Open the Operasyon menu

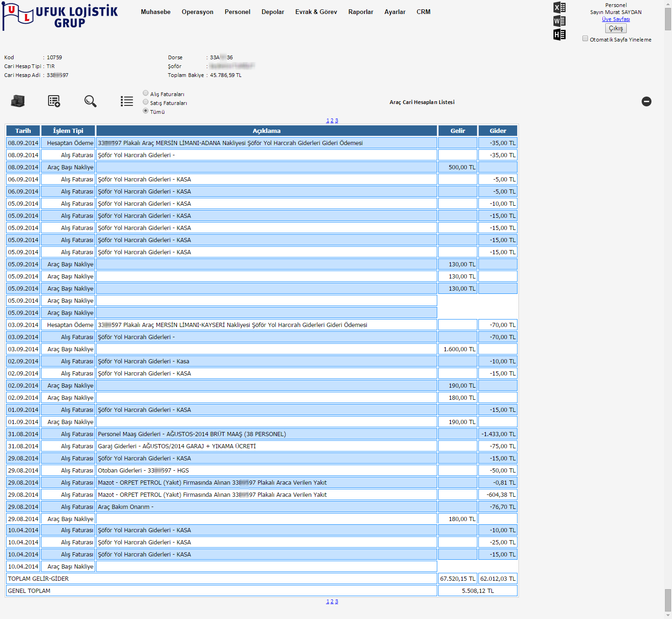tap(197, 12)
